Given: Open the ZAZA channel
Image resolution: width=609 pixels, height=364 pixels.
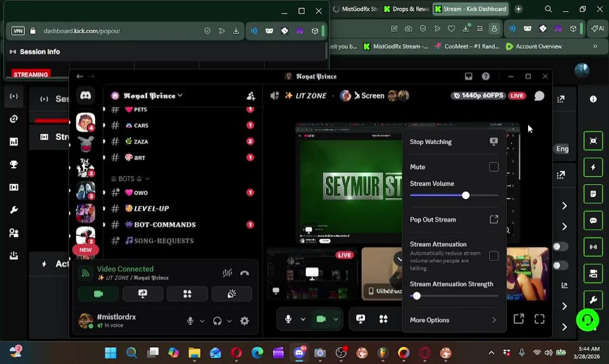Looking at the screenshot, I should pos(182,142).
